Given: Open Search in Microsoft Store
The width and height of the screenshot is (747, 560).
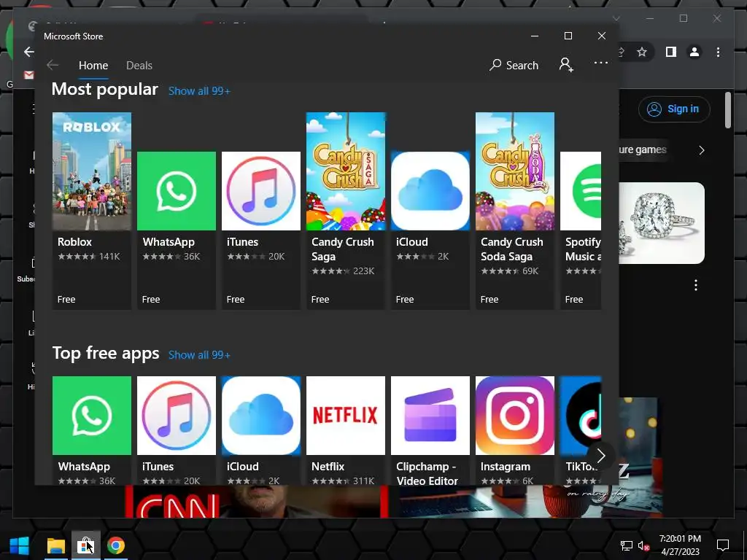Looking at the screenshot, I should (514, 65).
